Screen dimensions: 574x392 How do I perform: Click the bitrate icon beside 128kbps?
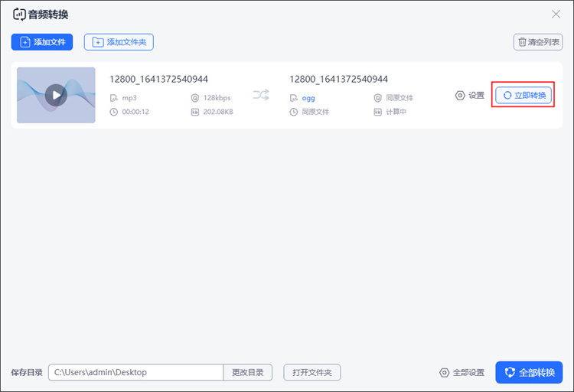tap(195, 98)
